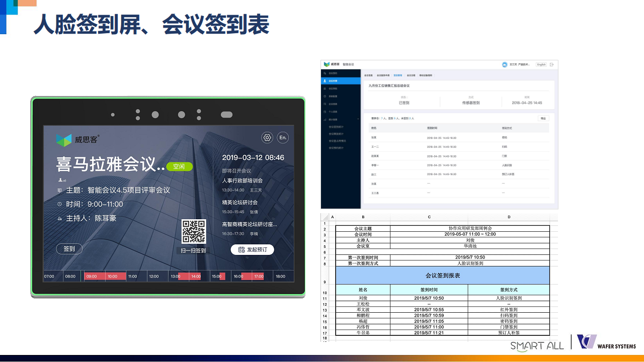Image resolution: width=644 pixels, height=362 pixels.
Task: Click the 牛召弟 name cell
Action: [363, 333]
